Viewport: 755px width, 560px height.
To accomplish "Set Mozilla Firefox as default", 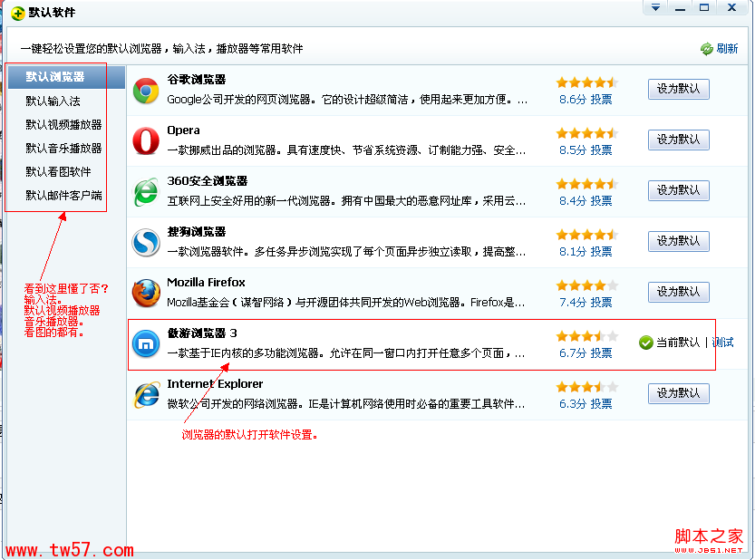I will [679, 292].
